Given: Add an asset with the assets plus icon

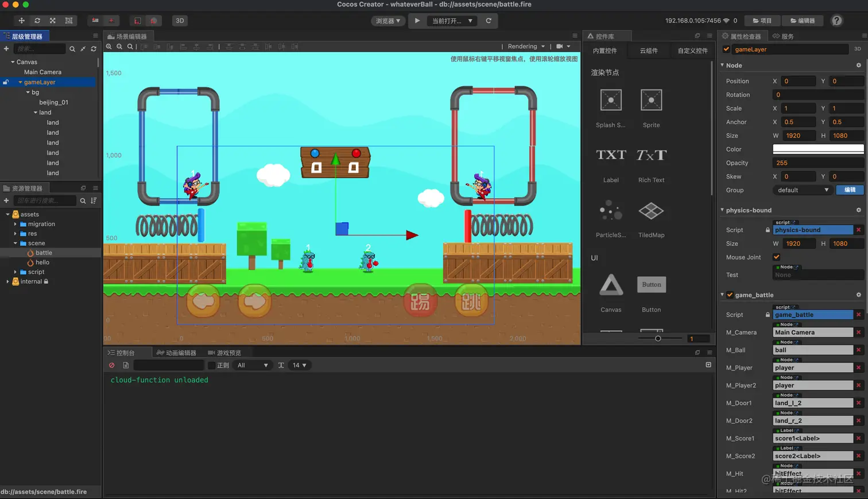Looking at the screenshot, I should [6, 200].
